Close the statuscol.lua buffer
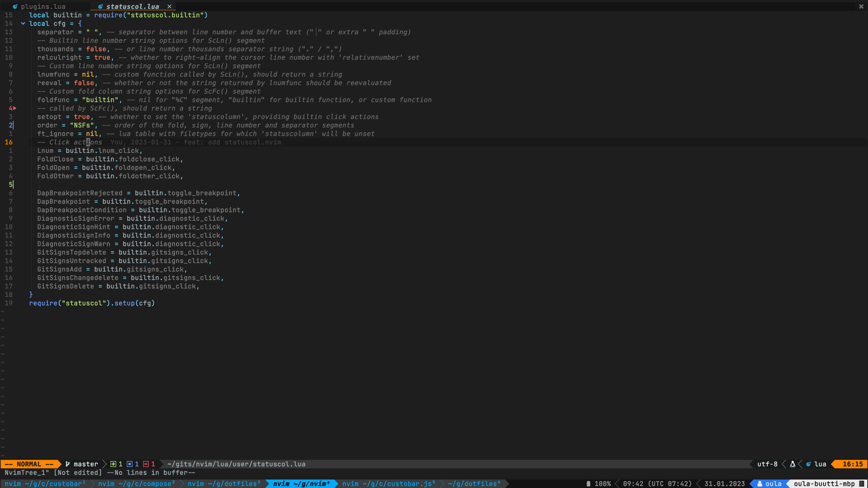Image resolution: width=868 pixels, height=488 pixels. 169,6
